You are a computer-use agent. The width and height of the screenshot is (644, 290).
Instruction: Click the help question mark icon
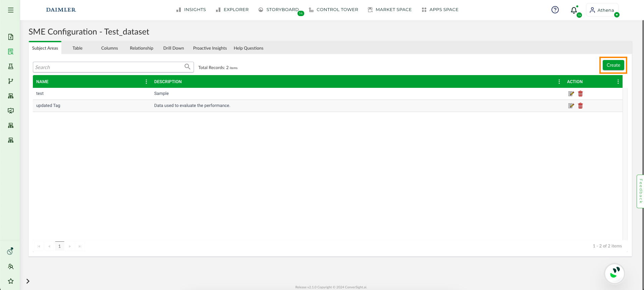(555, 10)
